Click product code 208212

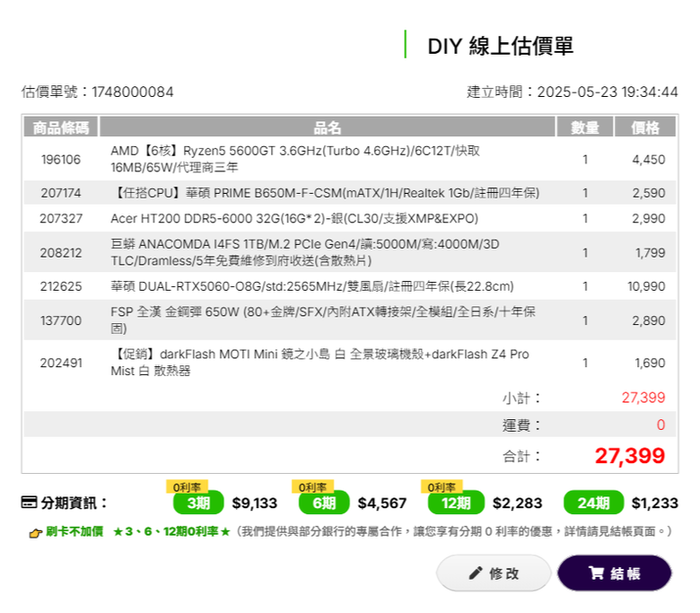coord(61,253)
